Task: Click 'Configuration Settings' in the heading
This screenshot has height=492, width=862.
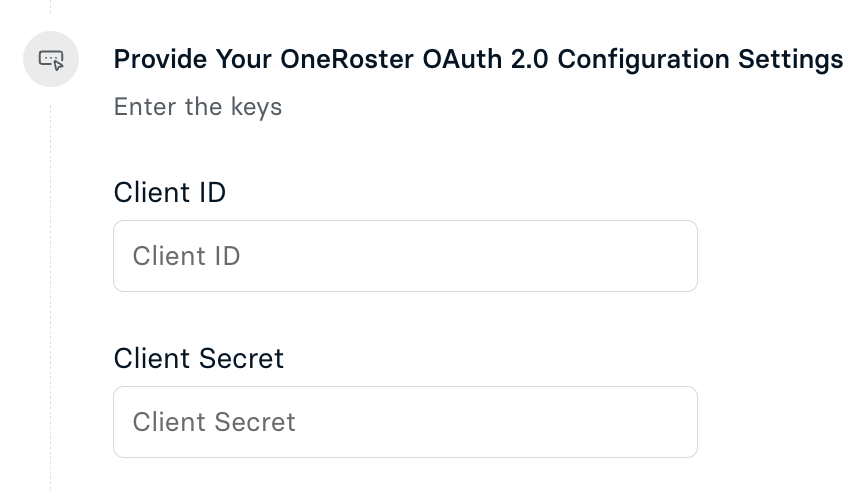Action: pos(700,59)
